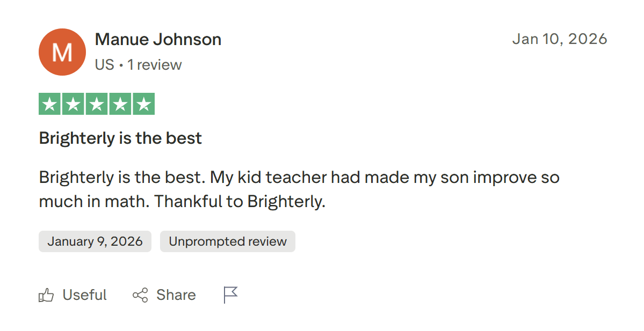Click the flag icon to report the review
Image resolution: width=644 pixels, height=331 pixels.
[230, 294]
